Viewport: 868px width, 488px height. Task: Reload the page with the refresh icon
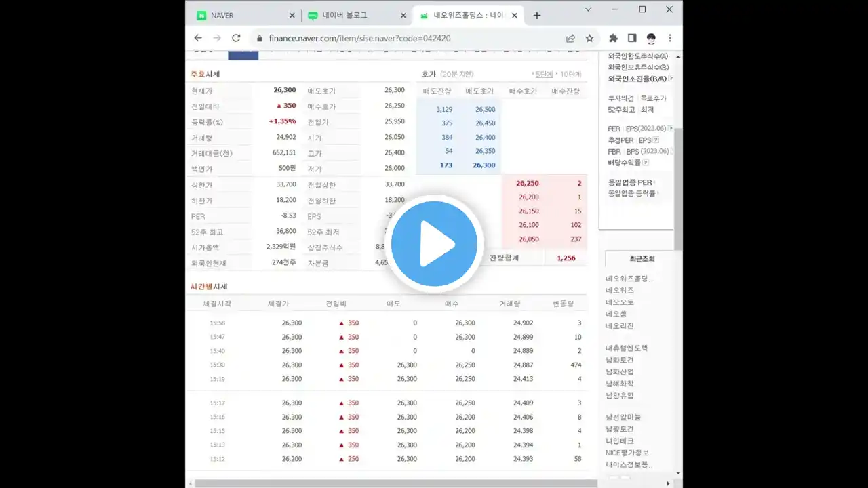[x=236, y=38]
